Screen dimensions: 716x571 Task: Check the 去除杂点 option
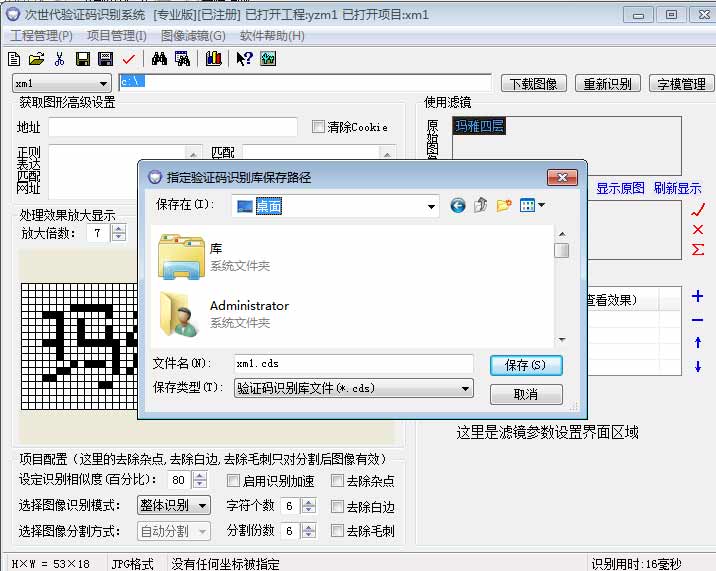(x=337, y=480)
